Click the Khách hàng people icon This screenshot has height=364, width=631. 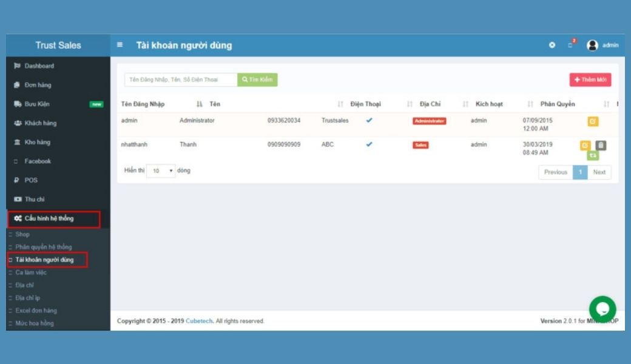pyautogui.click(x=18, y=123)
